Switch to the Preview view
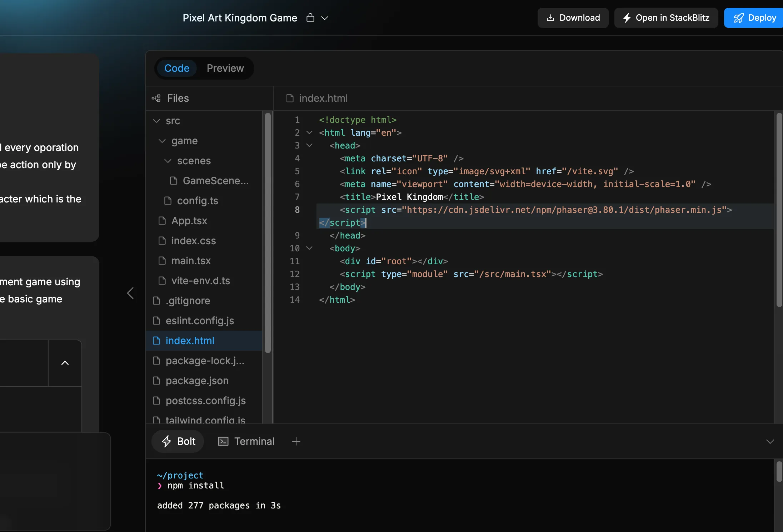 [225, 68]
